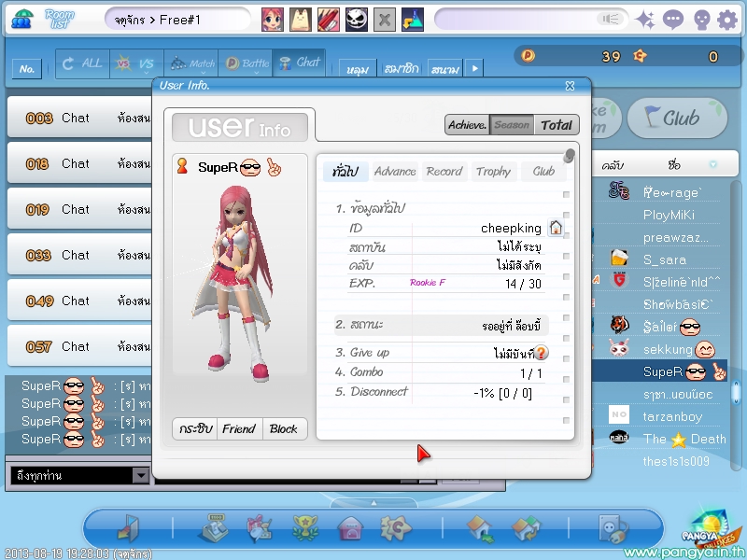747x560 pixels.
Task: Switch to the Record tab
Action: [x=444, y=172]
